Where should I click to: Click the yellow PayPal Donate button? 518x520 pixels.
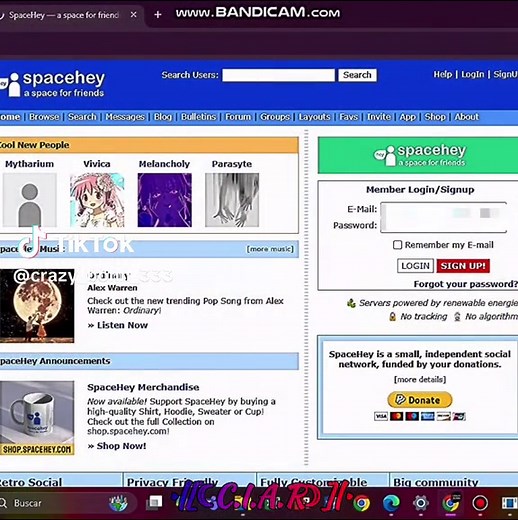[x=420, y=400]
